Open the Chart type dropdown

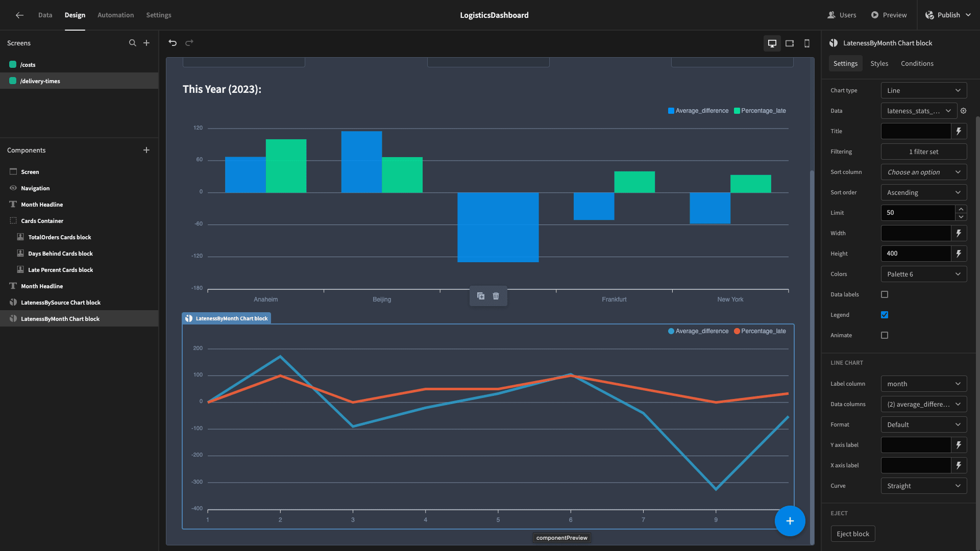click(x=924, y=90)
